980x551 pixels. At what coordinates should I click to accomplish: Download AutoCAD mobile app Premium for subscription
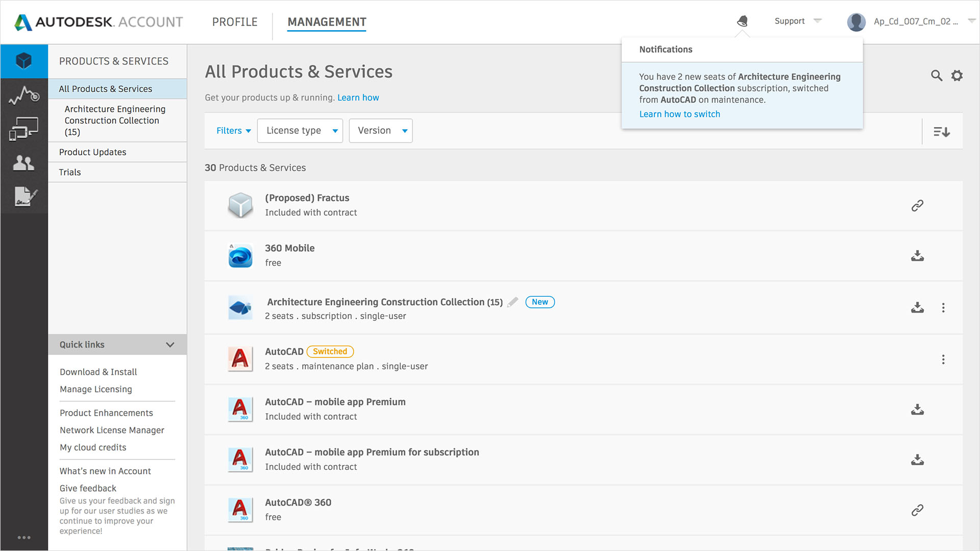[917, 460]
